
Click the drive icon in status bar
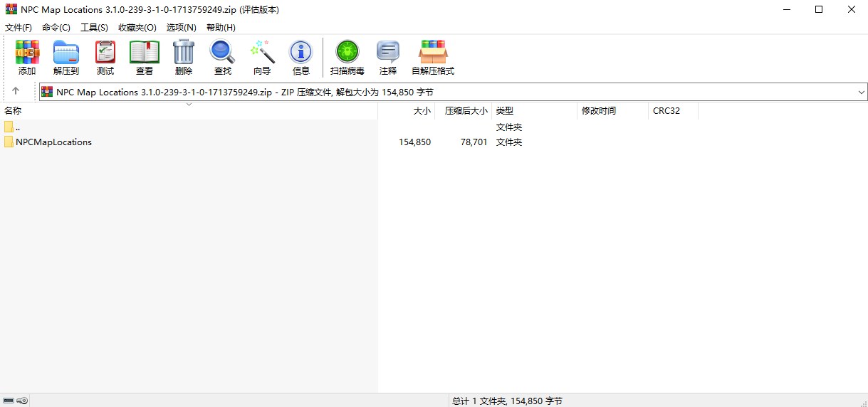point(9,401)
